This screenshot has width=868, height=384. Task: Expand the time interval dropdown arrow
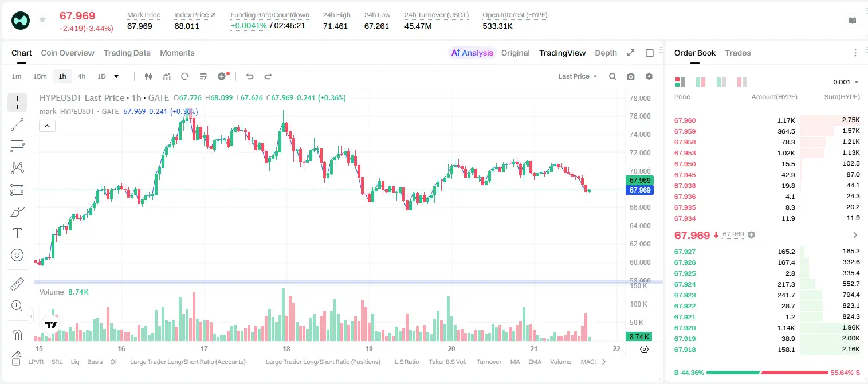pos(116,76)
